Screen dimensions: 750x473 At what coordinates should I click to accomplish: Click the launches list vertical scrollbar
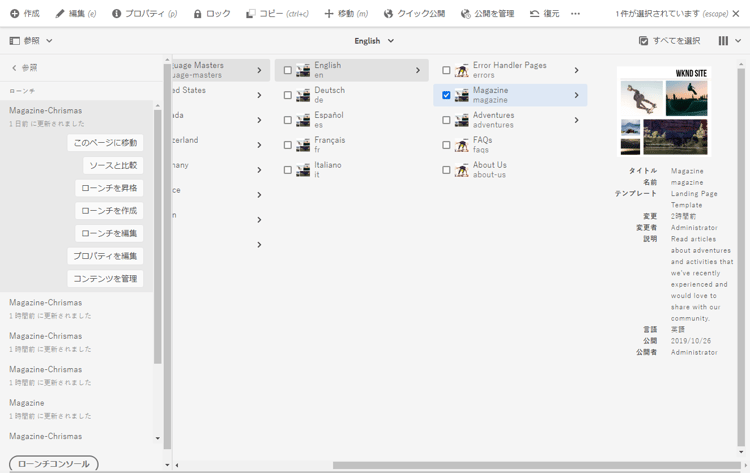158,237
